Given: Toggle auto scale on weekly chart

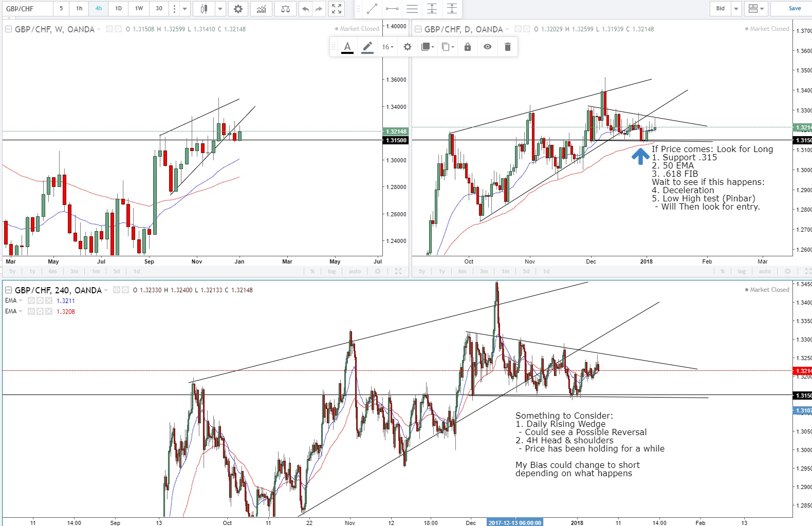Looking at the screenshot, I should pyautogui.click(x=355, y=271).
